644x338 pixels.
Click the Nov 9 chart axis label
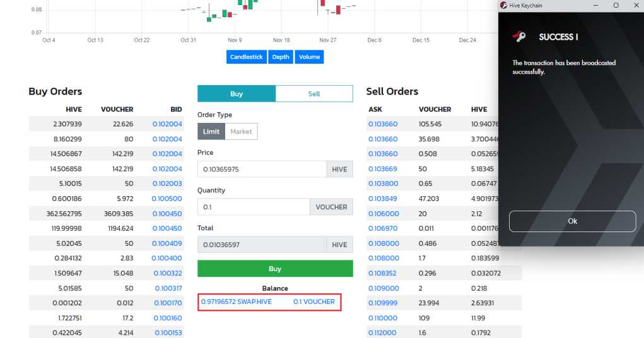235,40
